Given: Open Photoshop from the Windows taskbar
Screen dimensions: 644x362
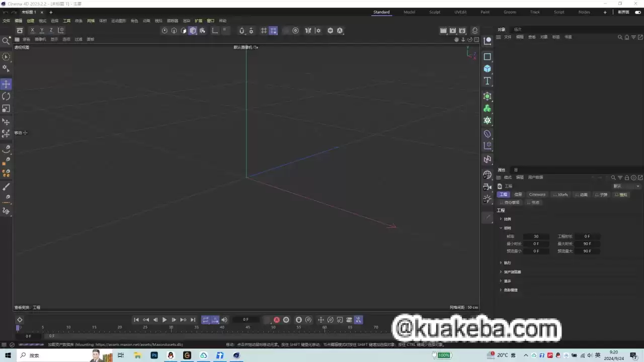Looking at the screenshot, I should (154, 355).
